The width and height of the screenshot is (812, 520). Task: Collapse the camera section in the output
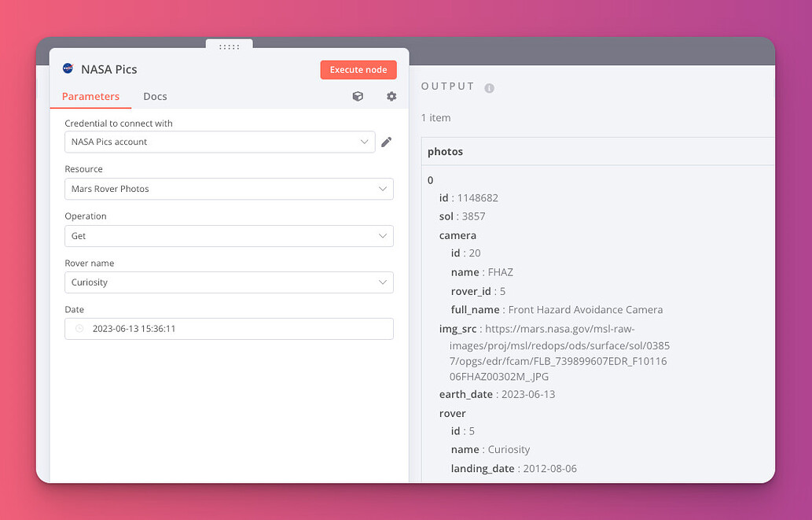457,234
